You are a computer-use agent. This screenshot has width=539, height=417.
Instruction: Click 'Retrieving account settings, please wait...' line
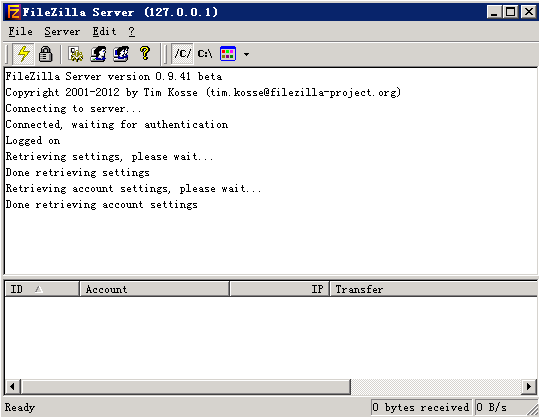click(x=133, y=188)
